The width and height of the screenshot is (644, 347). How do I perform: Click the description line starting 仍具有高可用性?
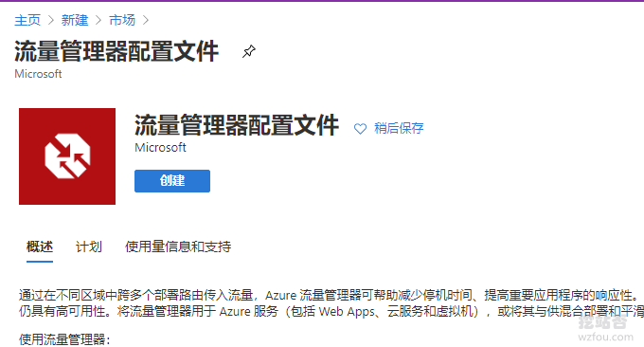click(331, 311)
